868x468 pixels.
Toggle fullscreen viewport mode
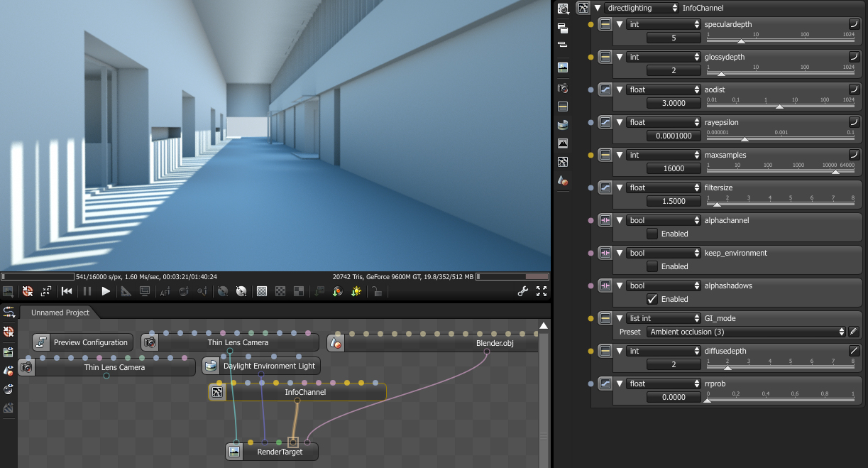[x=542, y=291]
